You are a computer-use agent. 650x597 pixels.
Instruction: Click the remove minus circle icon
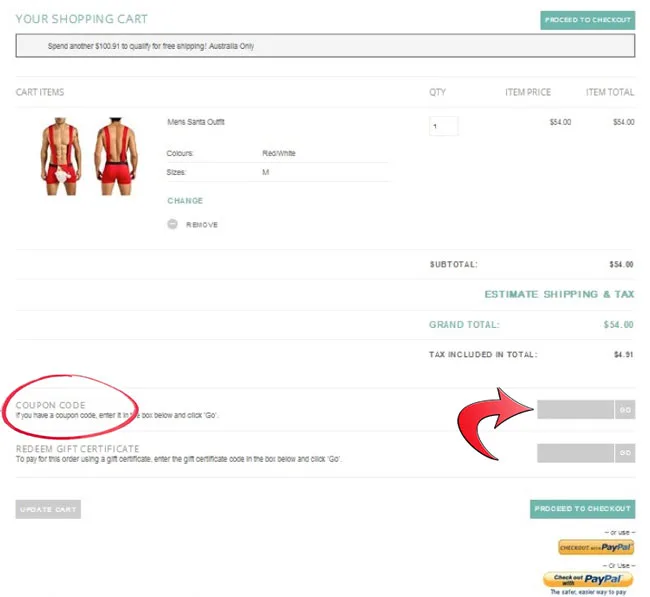point(172,225)
